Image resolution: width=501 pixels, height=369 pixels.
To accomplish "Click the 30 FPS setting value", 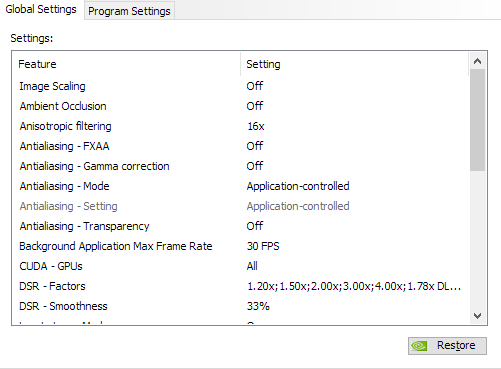I will pyautogui.click(x=263, y=246).
